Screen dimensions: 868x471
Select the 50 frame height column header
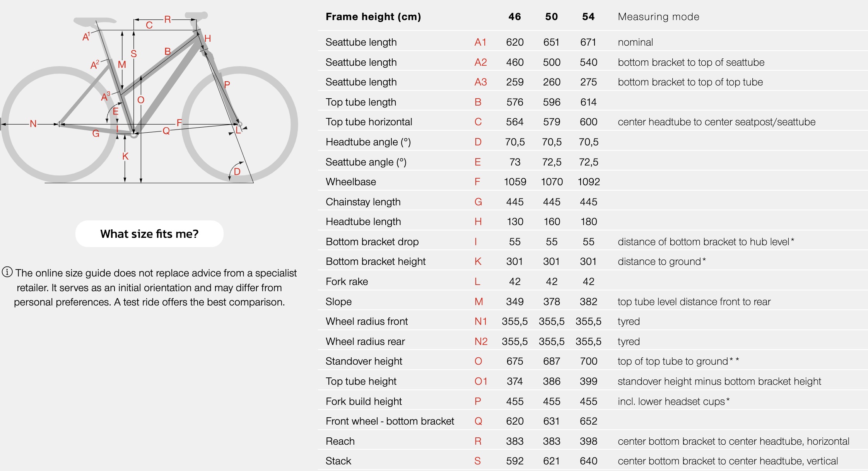(x=551, y=17)
